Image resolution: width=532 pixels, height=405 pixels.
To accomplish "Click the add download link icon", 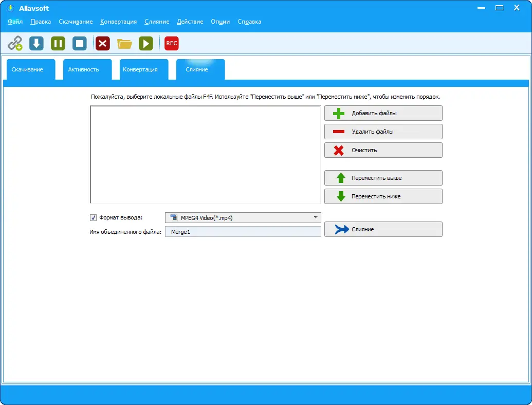I will (x=15, y=43).
